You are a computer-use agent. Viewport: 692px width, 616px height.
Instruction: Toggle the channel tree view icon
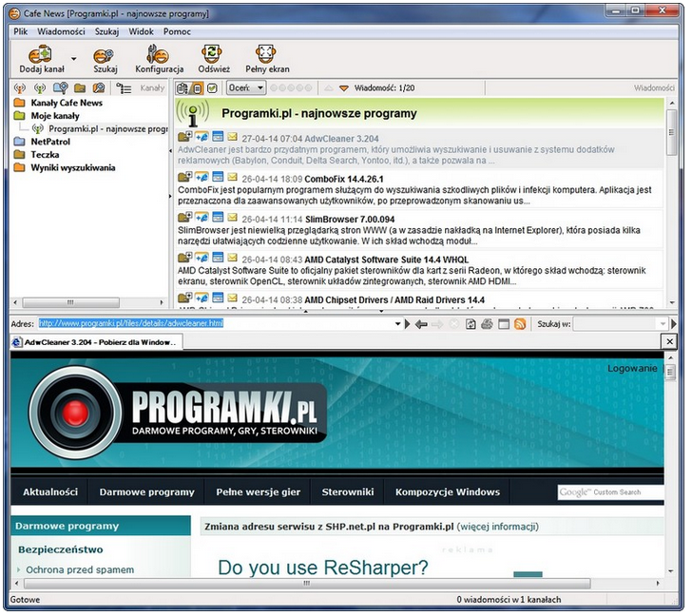point(124,88)
